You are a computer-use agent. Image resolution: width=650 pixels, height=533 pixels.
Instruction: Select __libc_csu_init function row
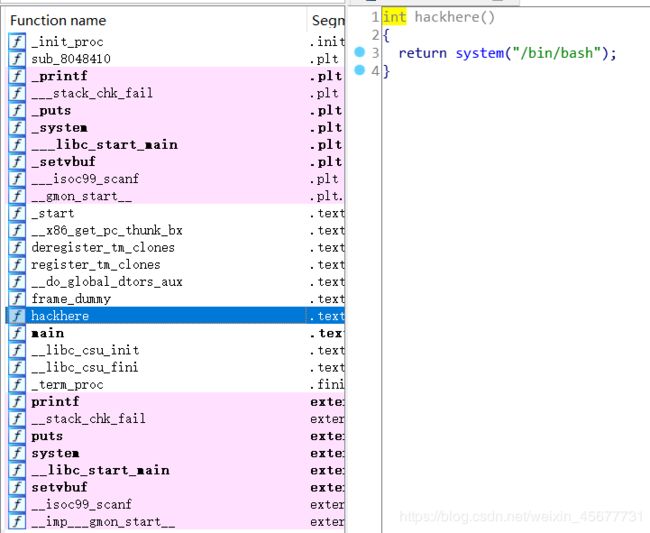(x=176, y=350)
